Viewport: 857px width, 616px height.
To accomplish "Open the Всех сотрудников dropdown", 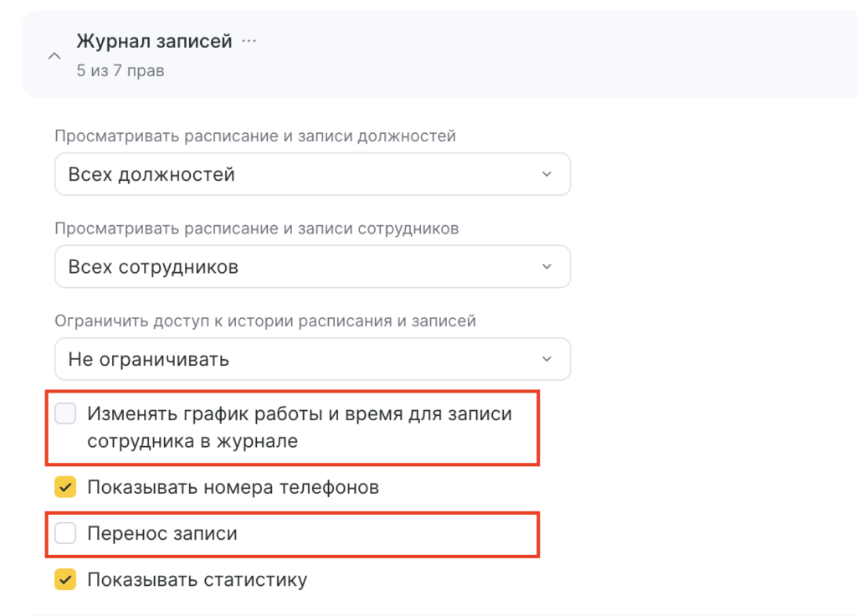I will click(312, 267).
